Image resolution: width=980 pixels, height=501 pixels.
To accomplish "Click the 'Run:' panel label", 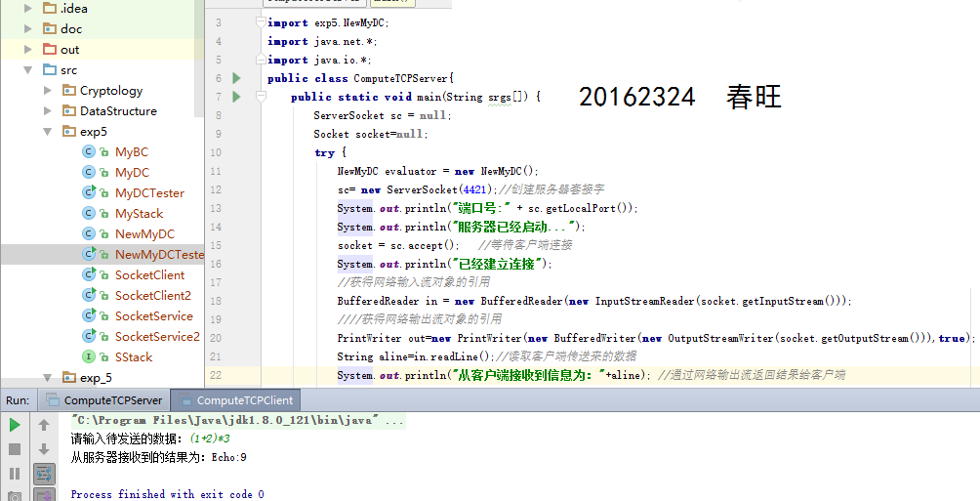I will tap(18, 400).
